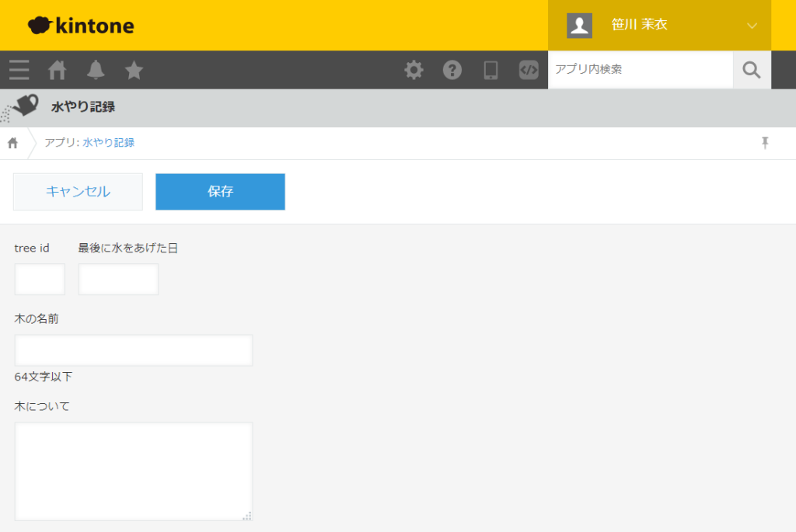This screenshot has height=532, width=796.
Task: Focus the tree id input field
Action: [40, 279]
